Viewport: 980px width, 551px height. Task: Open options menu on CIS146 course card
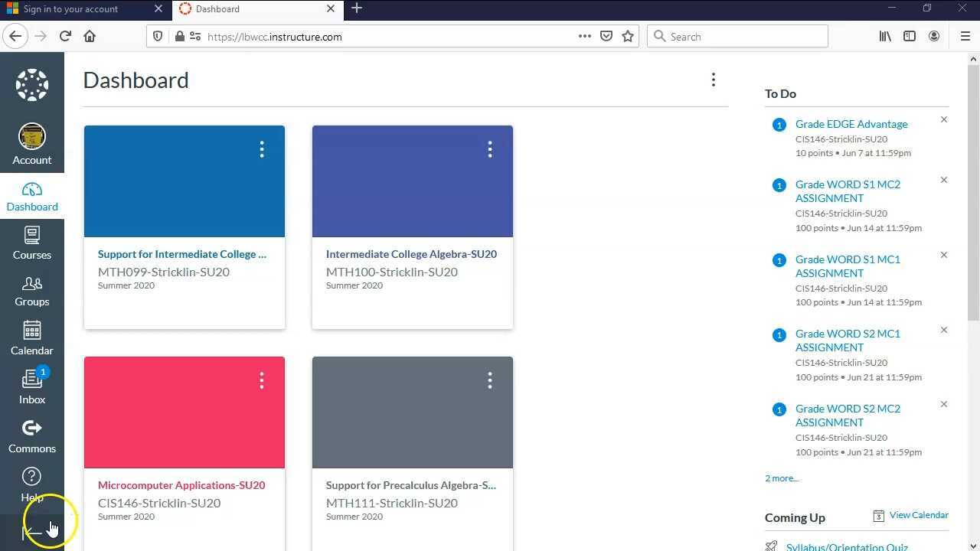[262, 381]
